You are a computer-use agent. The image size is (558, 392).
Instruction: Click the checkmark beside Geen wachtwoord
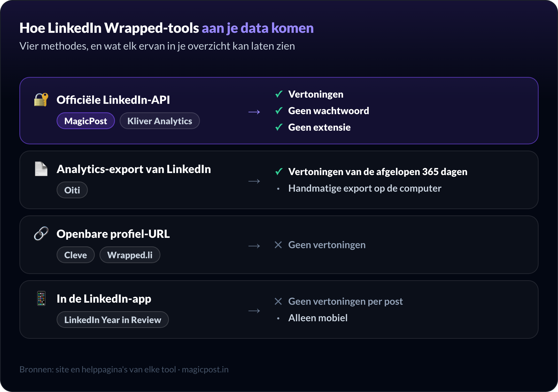(x=279, y=111)
